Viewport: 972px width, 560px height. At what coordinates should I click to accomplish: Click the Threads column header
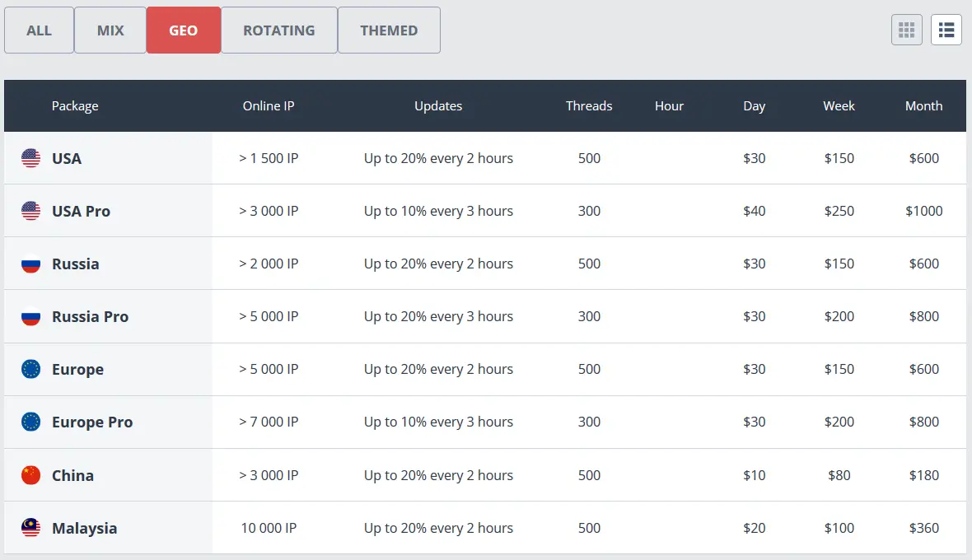(x=589, y=106)
